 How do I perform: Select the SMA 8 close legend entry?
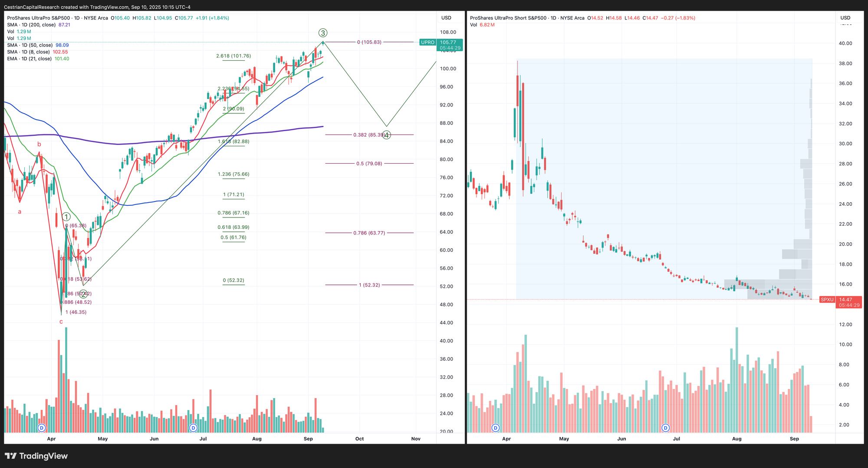click(37, 52)
